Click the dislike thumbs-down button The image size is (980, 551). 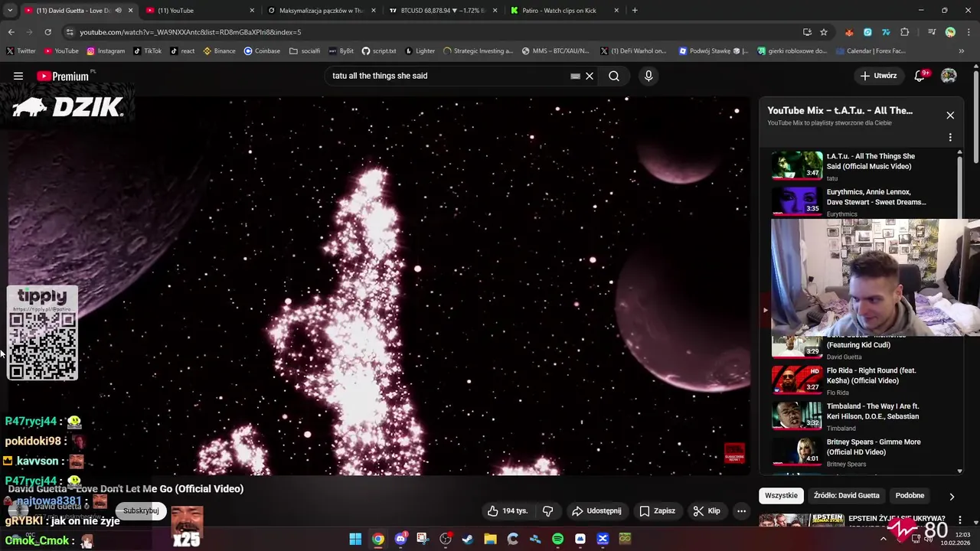[x=548, y=510]
